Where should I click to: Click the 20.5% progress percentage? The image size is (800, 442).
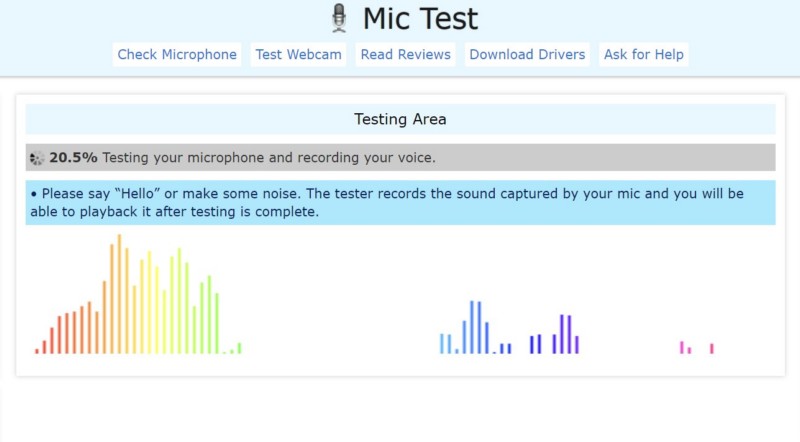[x=73, y=158]
